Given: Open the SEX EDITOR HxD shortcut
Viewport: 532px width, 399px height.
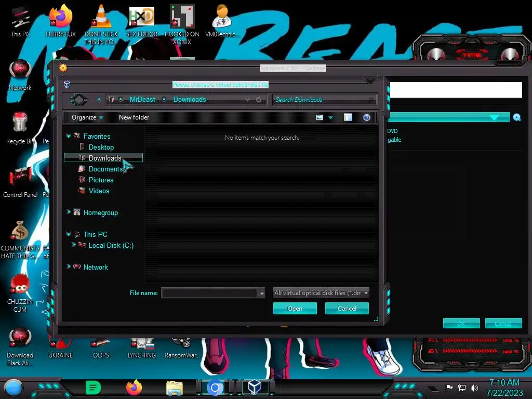Looking at the screenshot, I should (x=141, y=21).
